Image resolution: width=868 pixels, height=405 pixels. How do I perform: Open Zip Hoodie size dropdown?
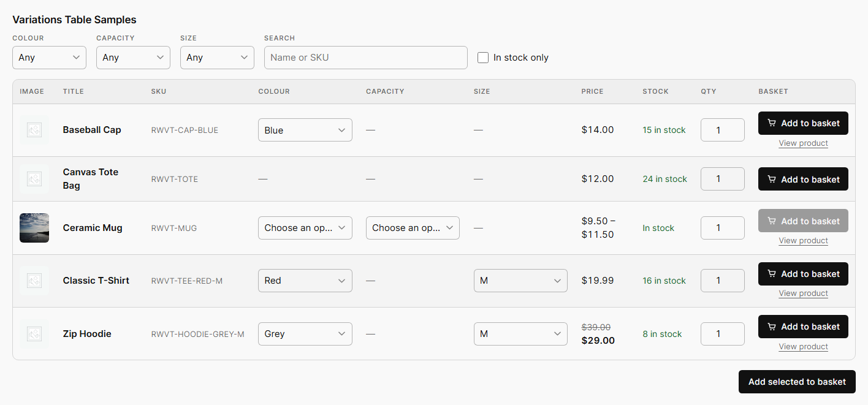pos(520,334)
